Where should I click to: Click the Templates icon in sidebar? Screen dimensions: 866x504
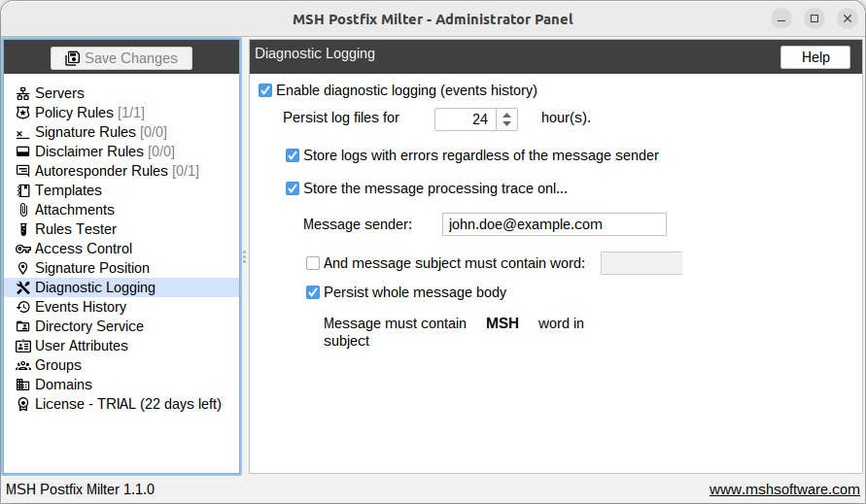pyautogui.click(x=22, y=190)
